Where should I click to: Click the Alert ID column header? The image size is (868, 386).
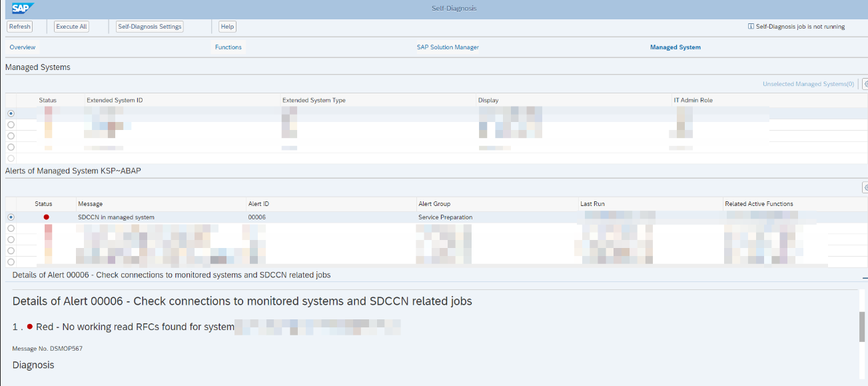click(x=258, y=204)
